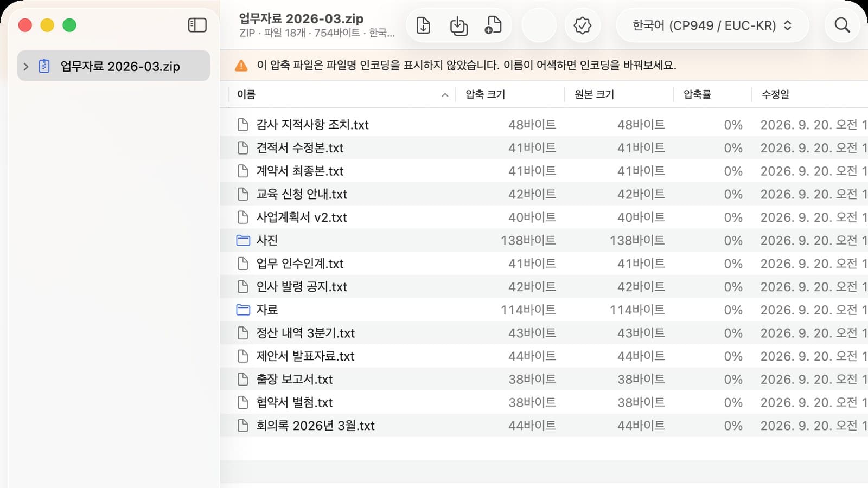
Task: Toggle the sidebar panel icon
Action: pyautogui.click(x=197, y=25)
